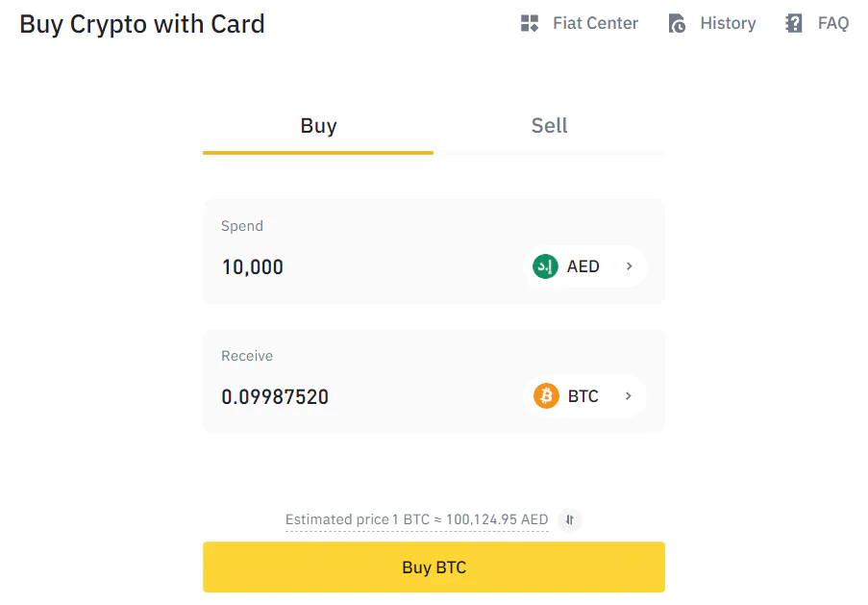Click the Estimated price 1 BTC text

[x=416, y=519]
